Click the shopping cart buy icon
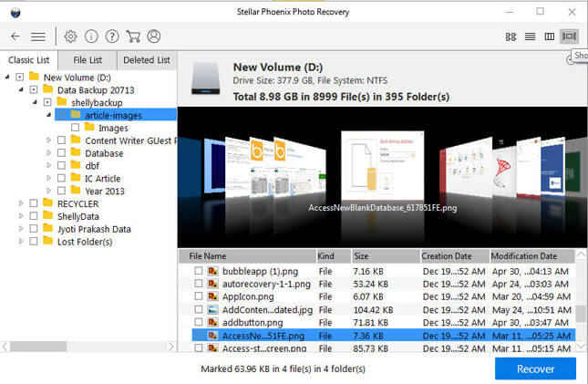Screen dimensions: 588x384 (133, 36)
